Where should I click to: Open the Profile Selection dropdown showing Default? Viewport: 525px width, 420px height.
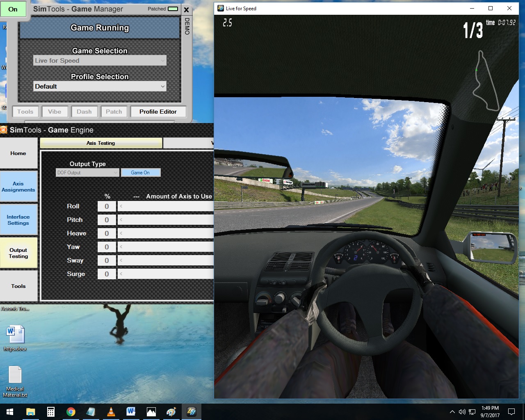click(x=100, y=87)
